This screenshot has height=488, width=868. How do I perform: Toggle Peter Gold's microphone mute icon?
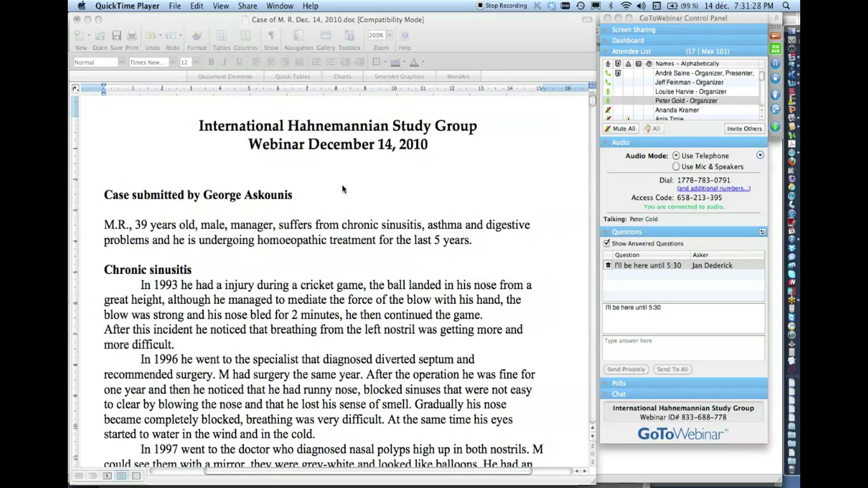tap(608, 100)
